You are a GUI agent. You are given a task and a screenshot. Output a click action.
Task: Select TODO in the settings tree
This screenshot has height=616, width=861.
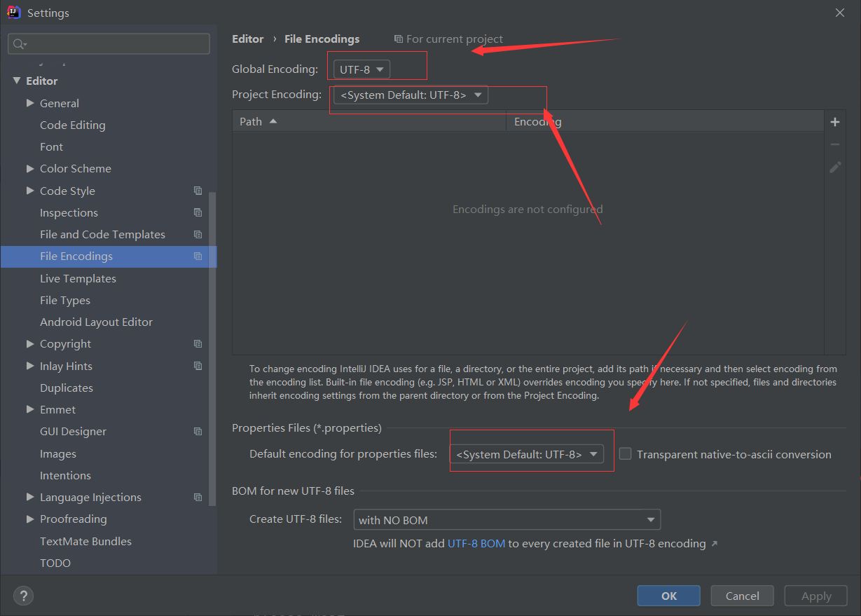(55, 563)
